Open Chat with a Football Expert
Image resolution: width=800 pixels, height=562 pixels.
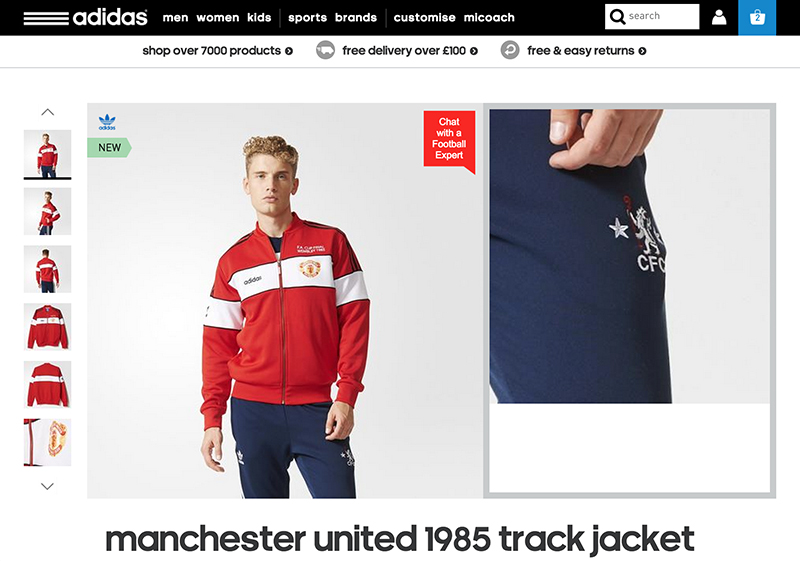pyautogui.click(x=449, y=140)
